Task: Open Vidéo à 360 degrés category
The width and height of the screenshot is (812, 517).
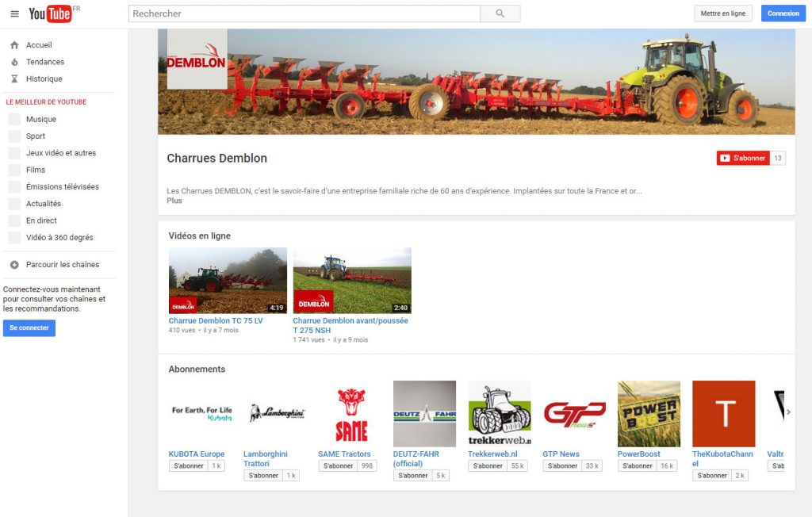Action: point(59,237)
